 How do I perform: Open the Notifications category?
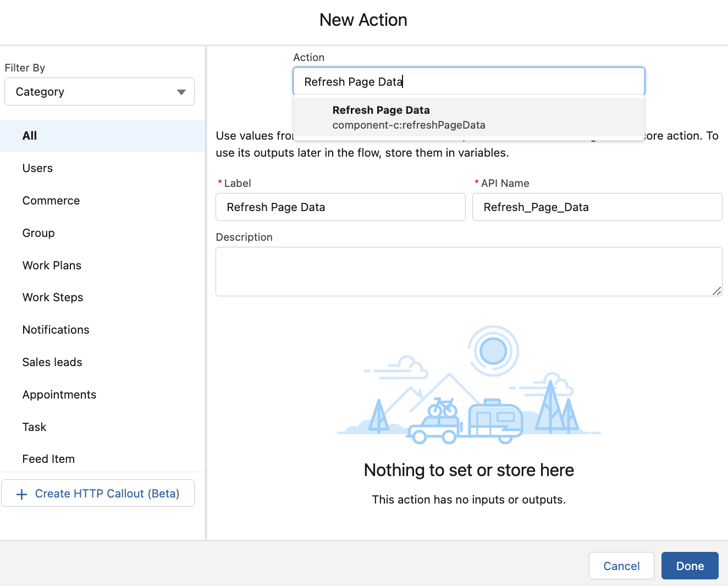tap(56, 329)
